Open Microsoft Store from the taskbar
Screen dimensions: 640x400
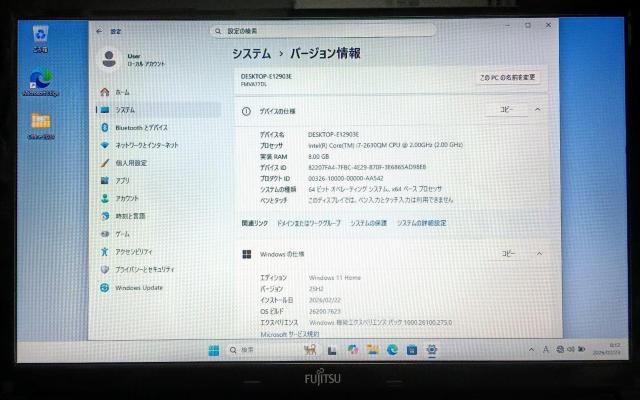tap(412, 350)
